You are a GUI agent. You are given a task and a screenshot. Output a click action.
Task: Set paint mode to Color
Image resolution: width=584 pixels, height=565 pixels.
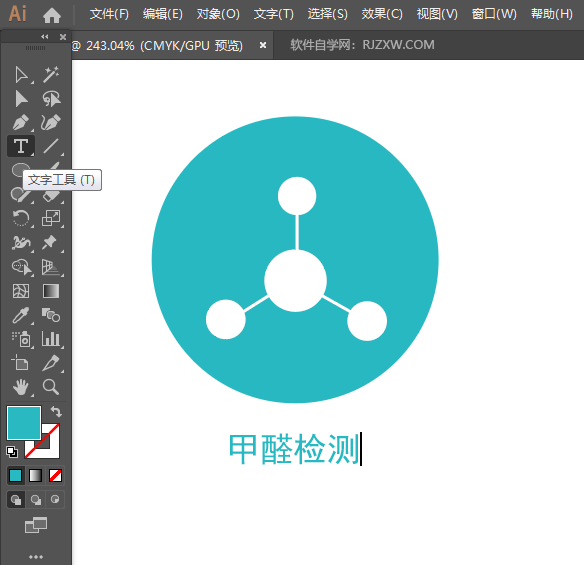(x=16, y=476)
